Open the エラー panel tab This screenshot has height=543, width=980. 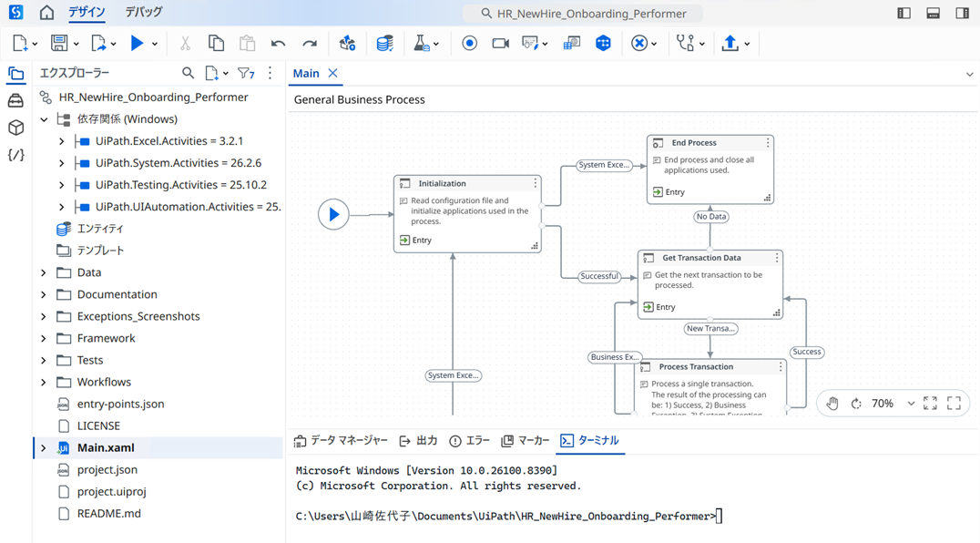tap(469, 441)
